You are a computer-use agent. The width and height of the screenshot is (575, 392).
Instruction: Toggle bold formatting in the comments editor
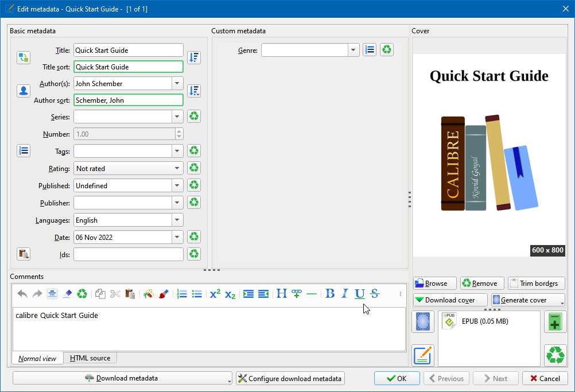coord(330,294)
